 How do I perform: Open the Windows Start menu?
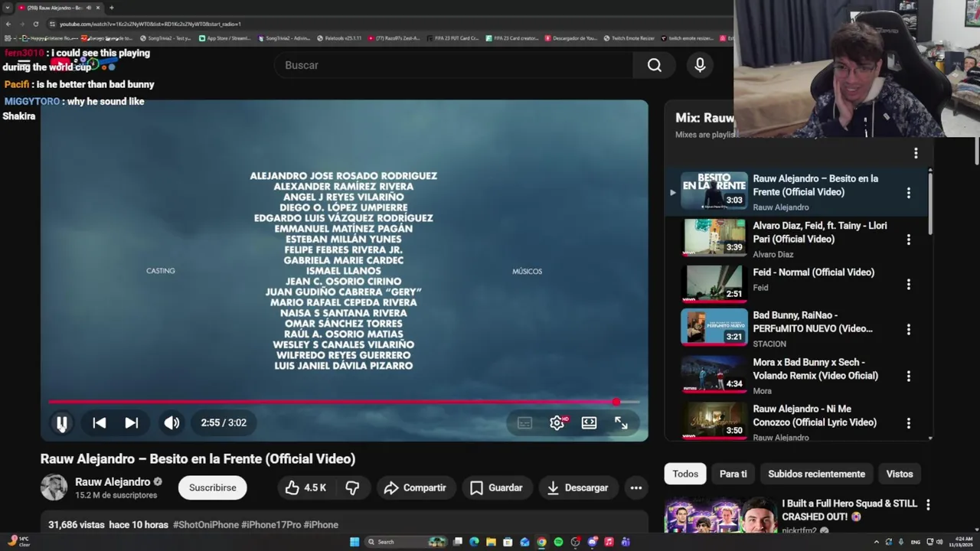[354, 542]
